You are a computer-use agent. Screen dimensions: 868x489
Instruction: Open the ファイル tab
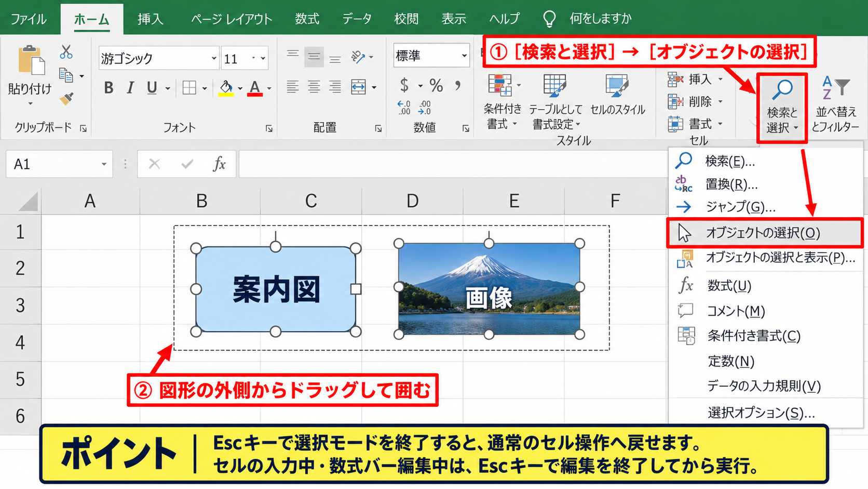coord(29,19)
